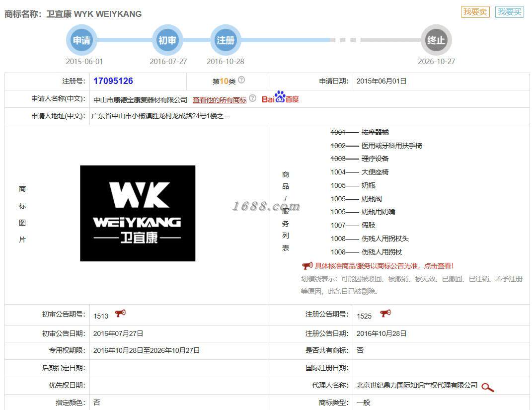
Task: Select struck-through item 1002 医用或牙科用扶手椅
Action: tap(377, 146)
